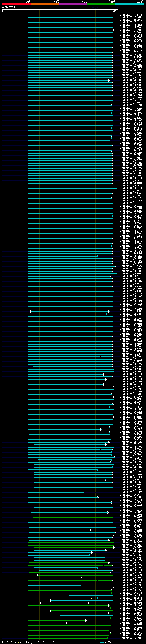Image resolution: width=146 pixels, height=644 pixels.
Task: Select hit UniRef100_B9VVP6
Action: tap(131, 603)
